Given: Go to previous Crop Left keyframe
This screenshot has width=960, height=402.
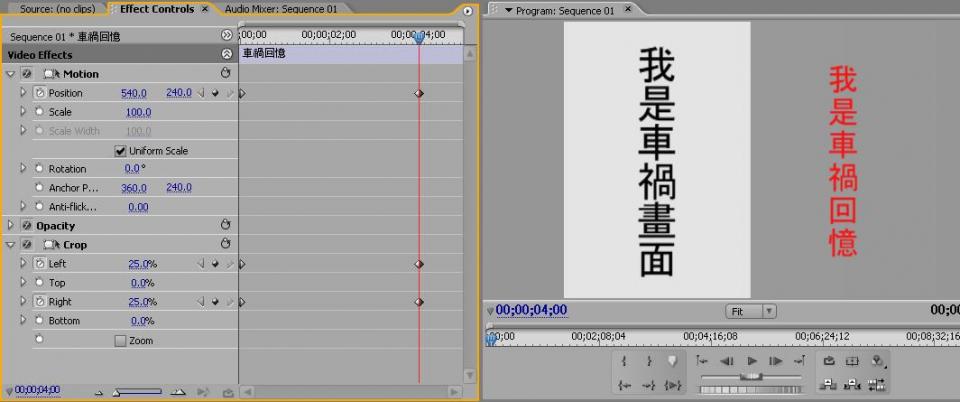Looking at the screenshot, I should 200,264.
